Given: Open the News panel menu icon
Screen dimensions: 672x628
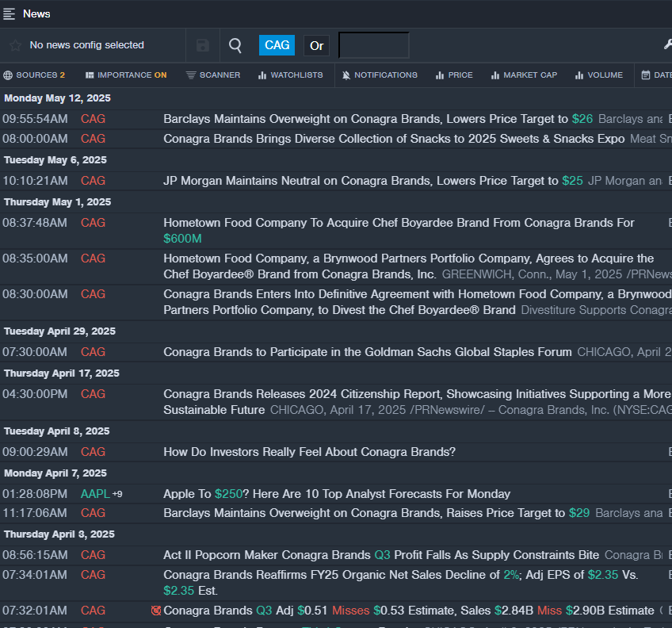Looking at the screenshot, I should click(9, 13).
